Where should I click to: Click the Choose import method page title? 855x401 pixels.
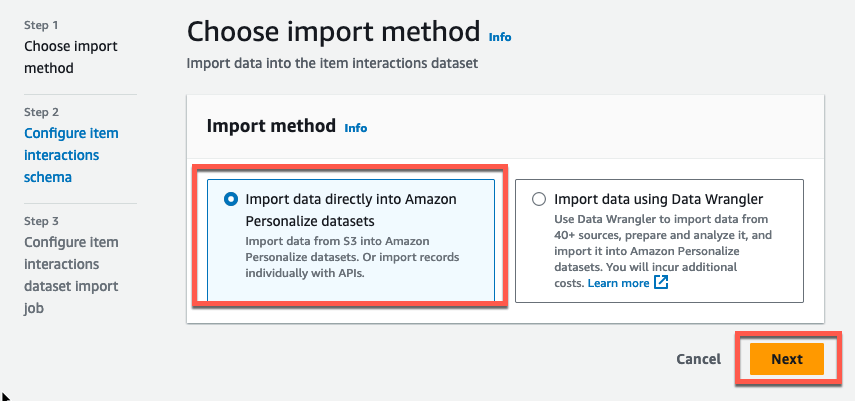point(334,32)
